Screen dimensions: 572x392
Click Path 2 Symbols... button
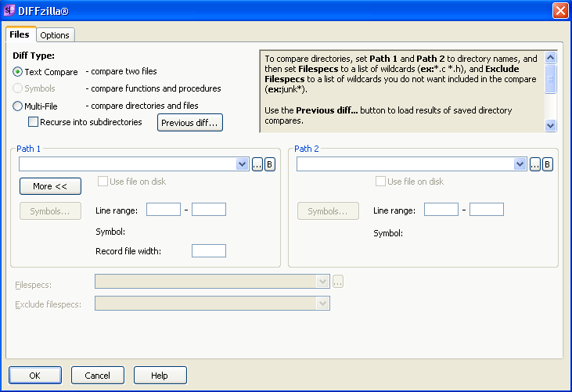(328, 211)
